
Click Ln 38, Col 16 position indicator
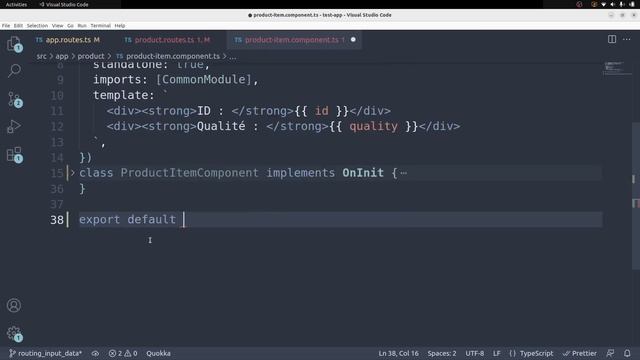pyautogui.click(x=398, y=353)
